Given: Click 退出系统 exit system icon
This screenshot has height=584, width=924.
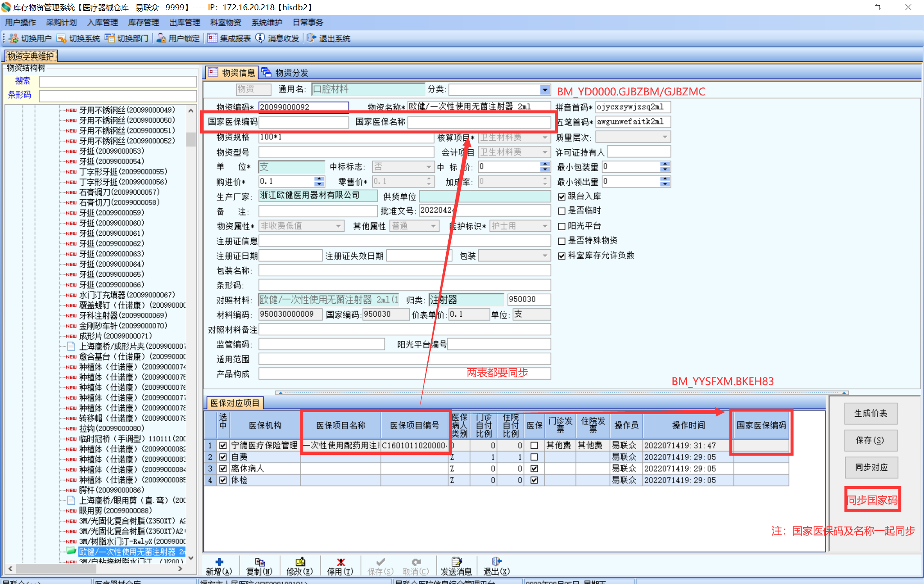Looking at the screenshot, I should pyautogui.click(x=311, y=39).
